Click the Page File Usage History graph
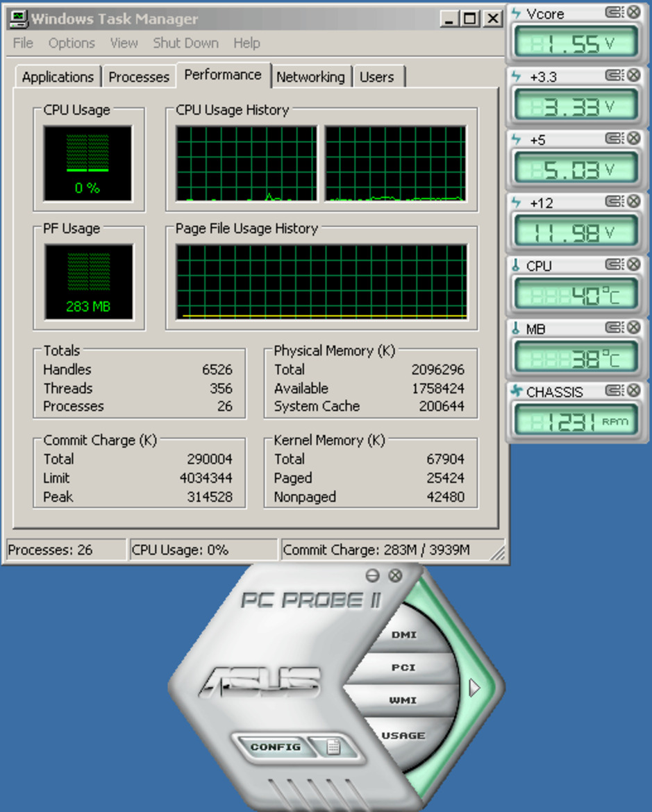Viewport: 652px width, 812px height. click(x=321, y=282)
